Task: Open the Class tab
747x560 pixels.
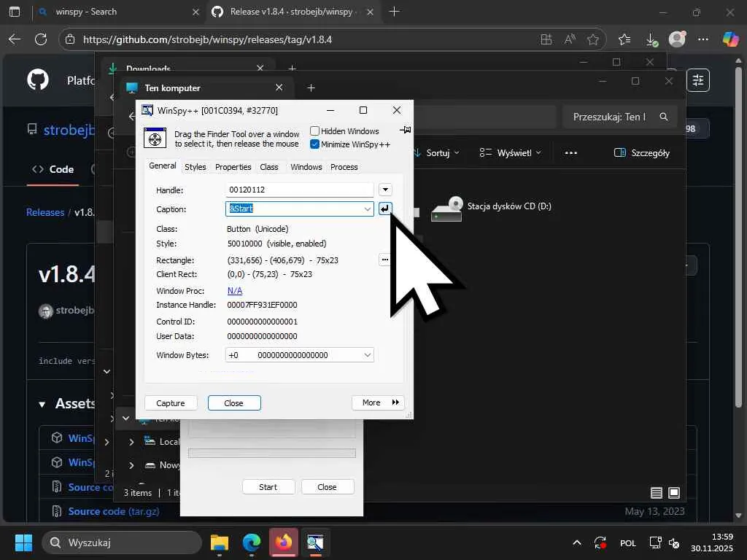Action: (269, 167)
